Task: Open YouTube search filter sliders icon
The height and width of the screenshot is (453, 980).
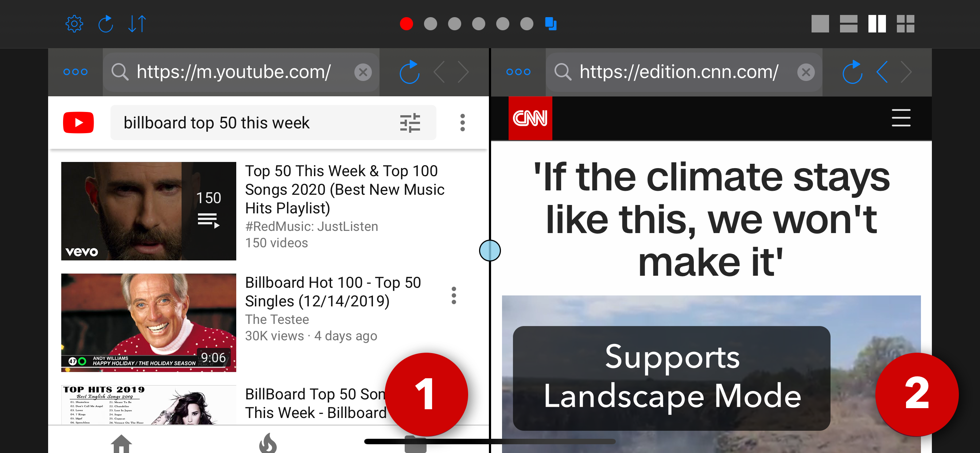Action: pyautogui.click(x=410, y=123)
